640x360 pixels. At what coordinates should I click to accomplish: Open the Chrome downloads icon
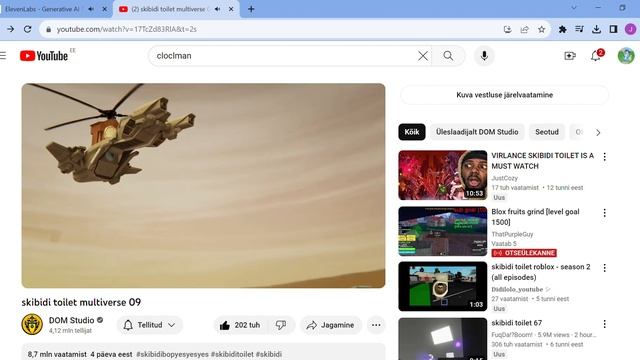(596, 29)
